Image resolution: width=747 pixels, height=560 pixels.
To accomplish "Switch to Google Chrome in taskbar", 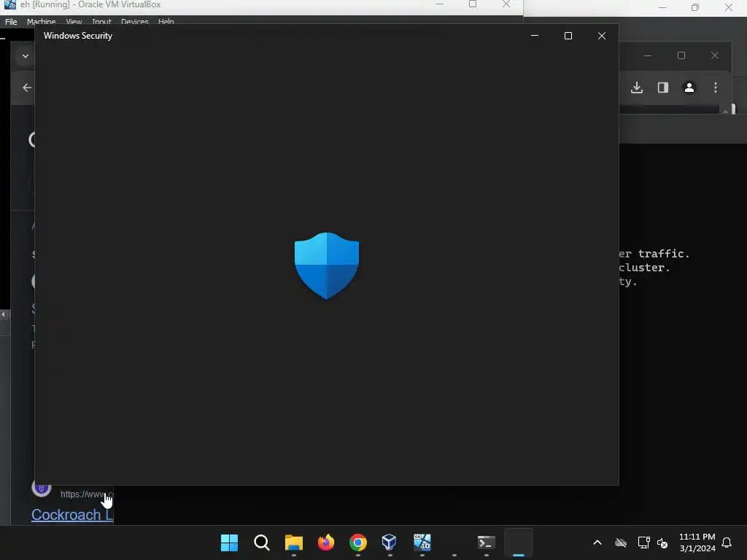I will point(357,542).
